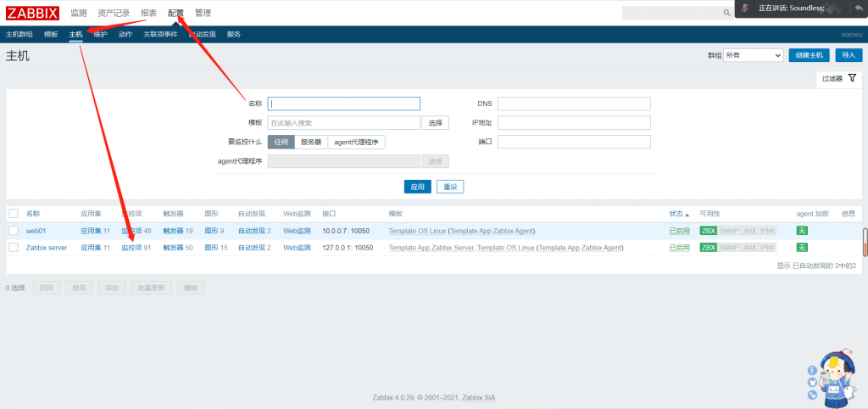Image resolution: width=868 pixels, height=409 pixels.
Task: Toggle the select-all hosts checkbox
Action: point(14,213)
